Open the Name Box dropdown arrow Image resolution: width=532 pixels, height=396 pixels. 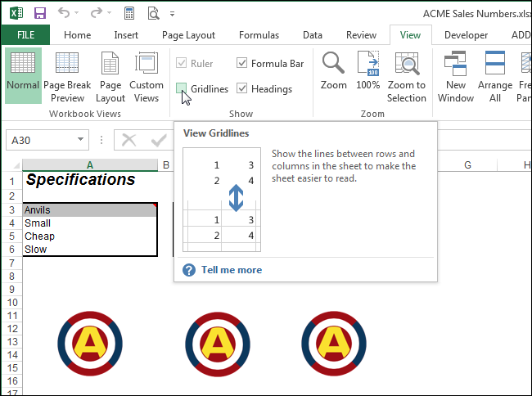[x=80, y=139]
